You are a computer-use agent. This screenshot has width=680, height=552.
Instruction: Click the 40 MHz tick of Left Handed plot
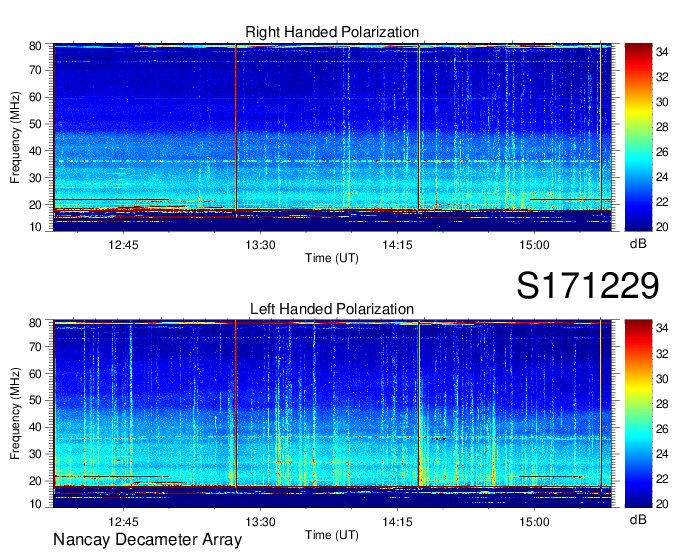[x=35, y=427]
